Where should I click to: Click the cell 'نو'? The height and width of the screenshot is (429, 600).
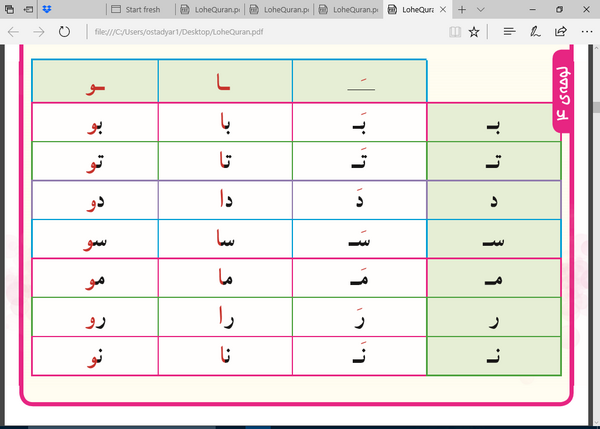[95, 356]
